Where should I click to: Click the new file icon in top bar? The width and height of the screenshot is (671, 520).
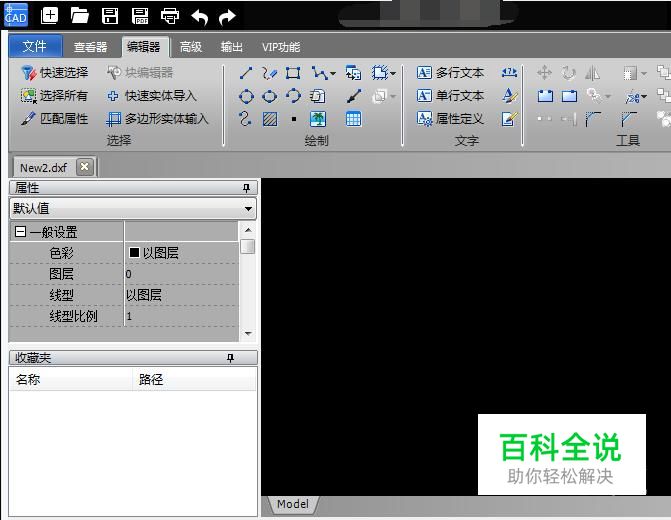coord(49,16)
